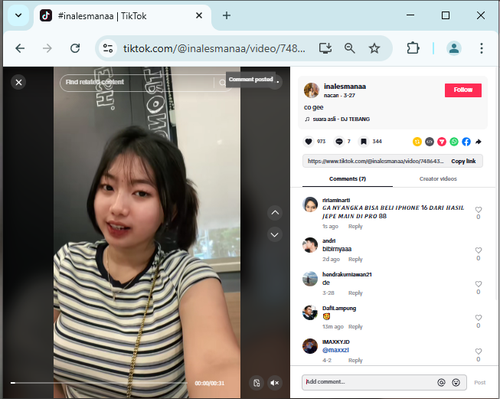Insert a mention with @ icon
500x399 pixels.
441,382
